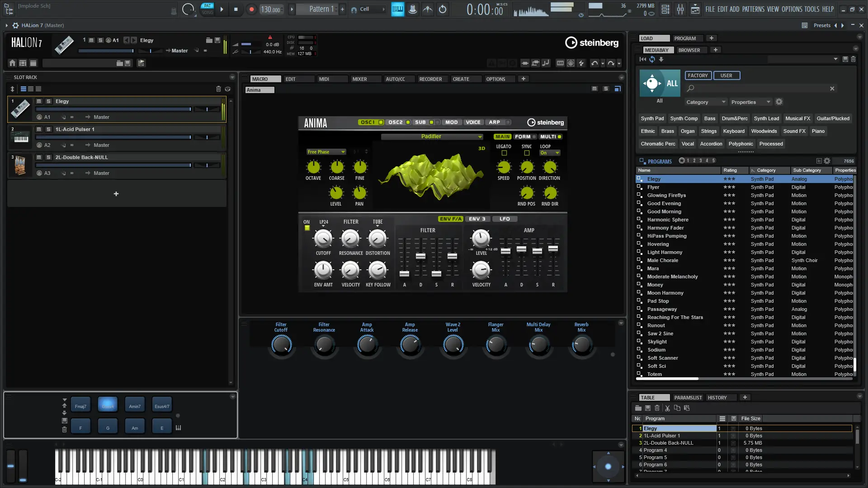Click the redo arrow in HALion toolbar

[x=611, y=63]
